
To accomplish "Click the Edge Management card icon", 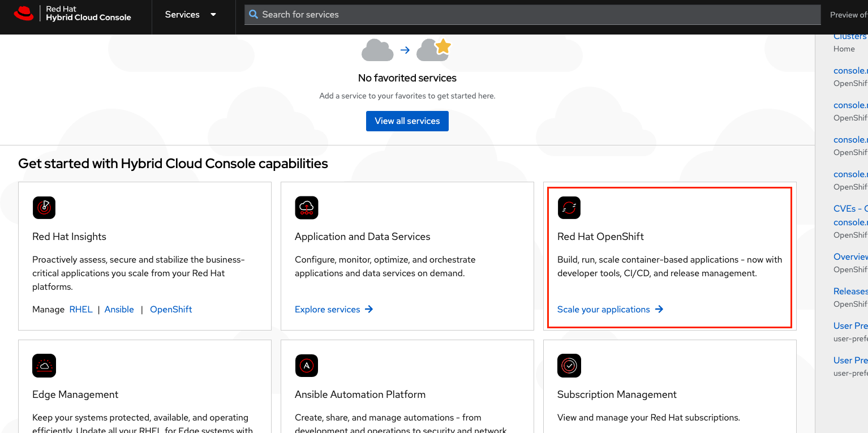I will coord(44,366).
